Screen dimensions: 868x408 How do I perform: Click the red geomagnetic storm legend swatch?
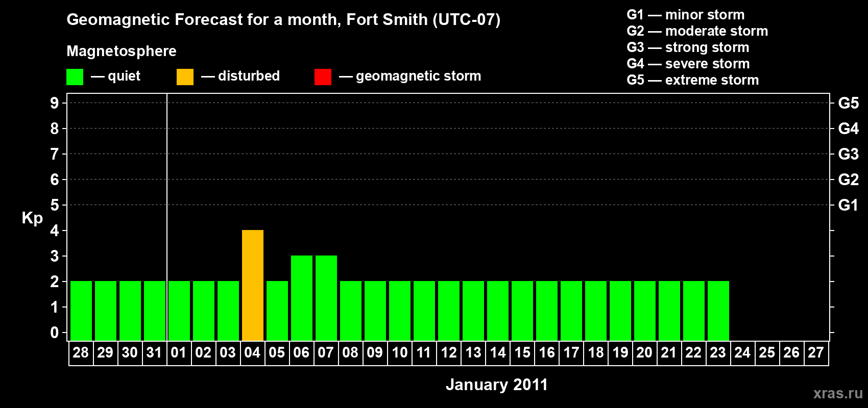[x=323, y=77]
